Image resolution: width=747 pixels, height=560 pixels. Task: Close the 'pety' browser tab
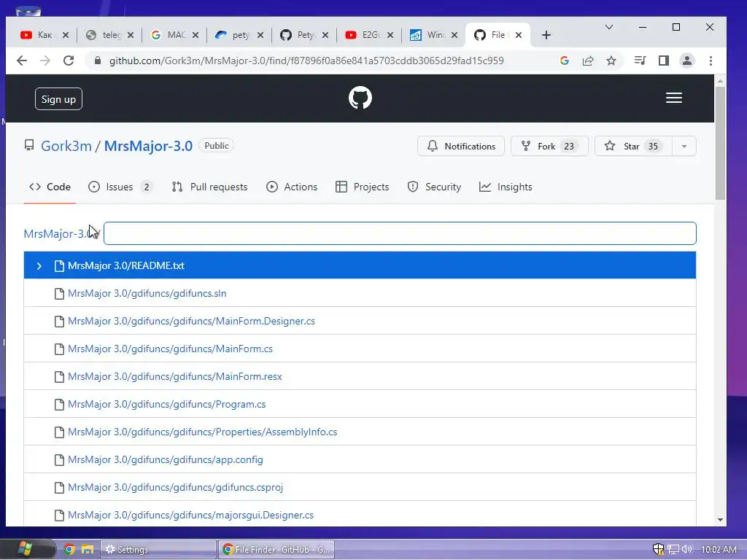coord(260,35)
